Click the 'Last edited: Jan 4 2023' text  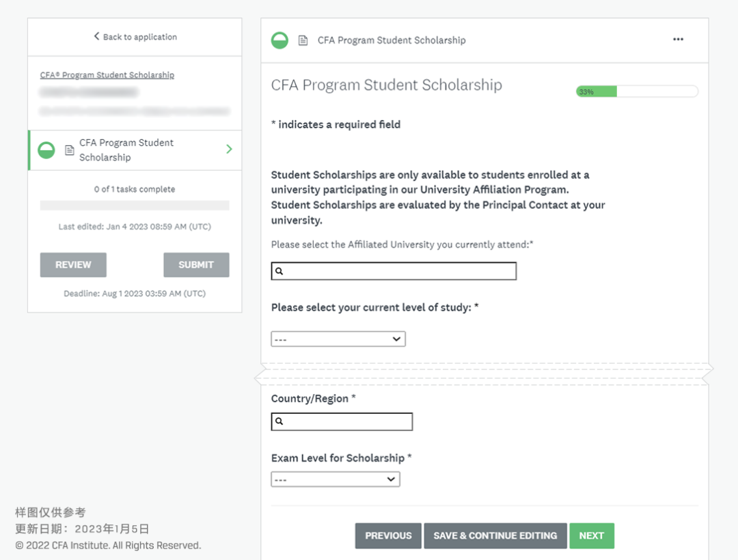click(135, 227)
